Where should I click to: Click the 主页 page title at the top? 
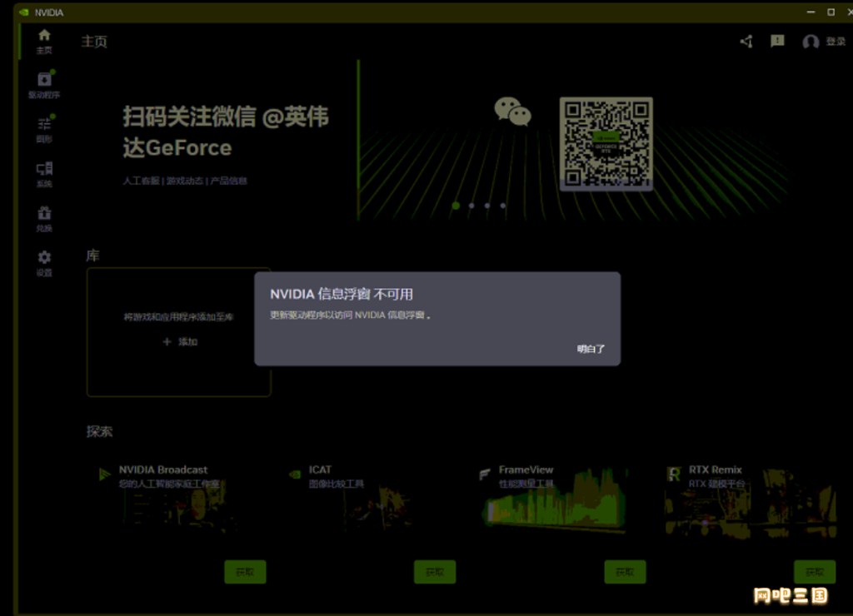(94, 42)
